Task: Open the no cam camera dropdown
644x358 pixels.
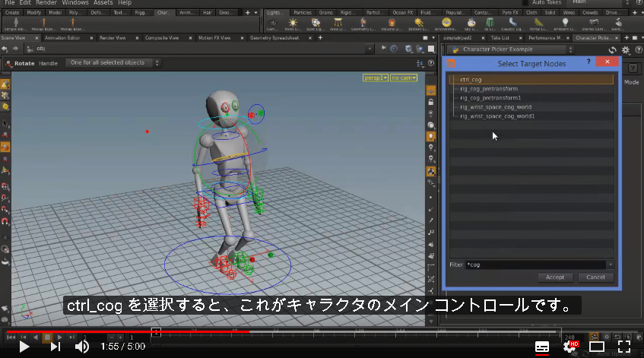Action: coord(404,78)
